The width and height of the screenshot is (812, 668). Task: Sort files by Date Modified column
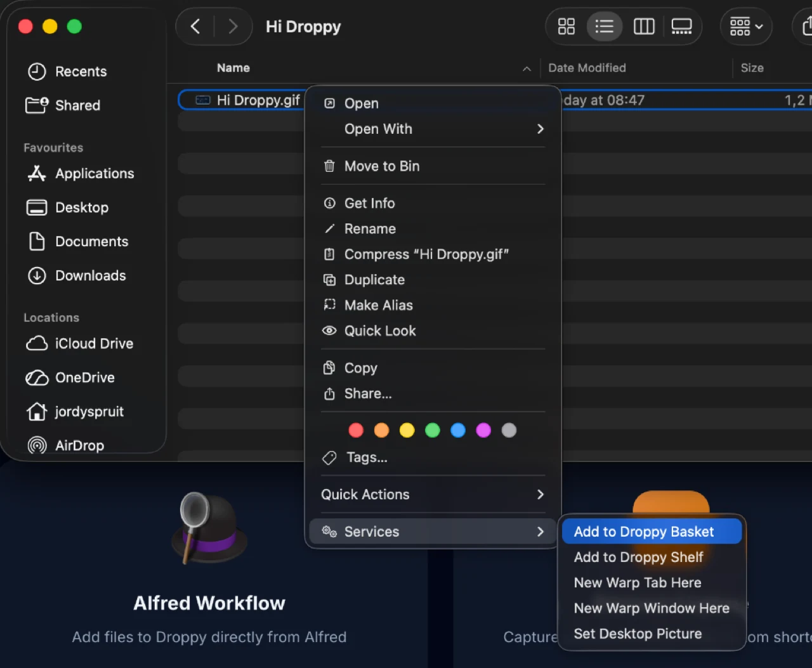pyautogui.click(x=587, y=68)
